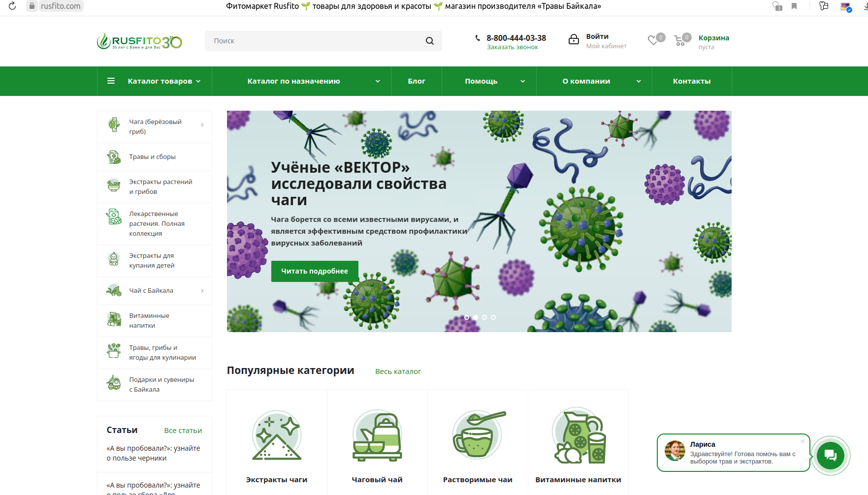Click the Лекарственные растения icon

click(x=114, y=217)
